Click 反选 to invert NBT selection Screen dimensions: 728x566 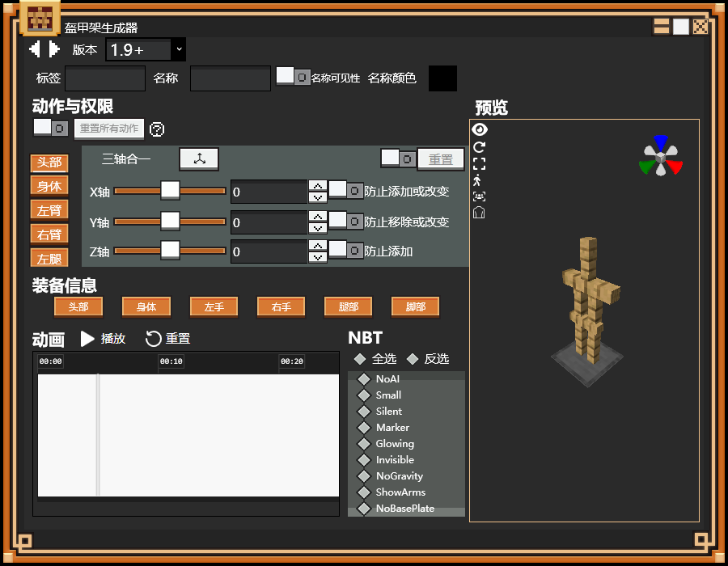pyautogui.click(x=428, y=359)
